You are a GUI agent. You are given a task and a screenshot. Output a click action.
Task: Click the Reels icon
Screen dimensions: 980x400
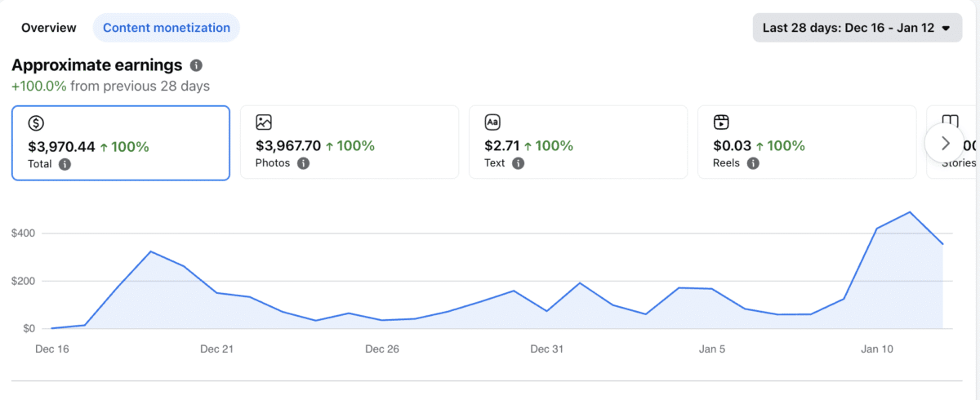coord(721,123)
